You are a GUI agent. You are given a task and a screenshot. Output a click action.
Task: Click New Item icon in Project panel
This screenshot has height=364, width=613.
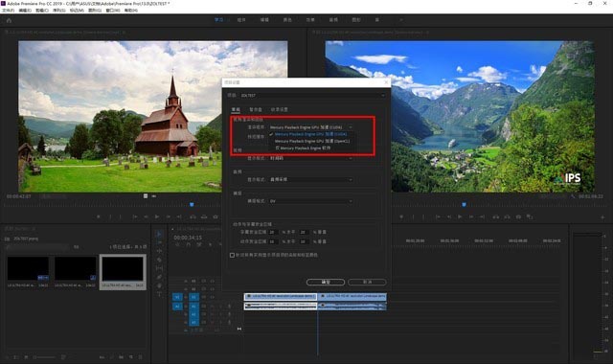tap(131, 357)
